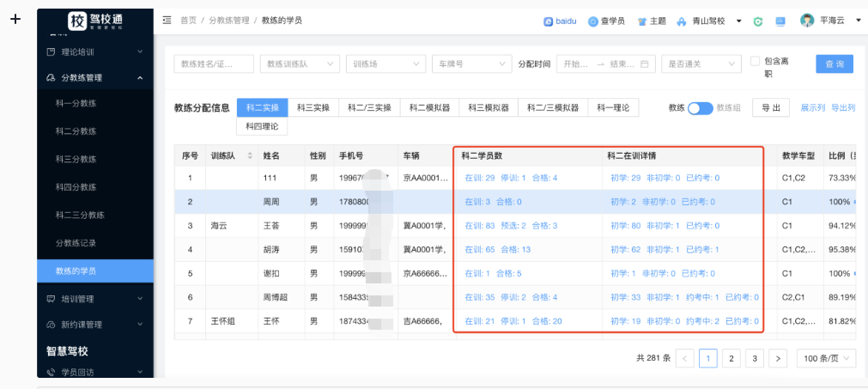Click the blue monitor icon in header
The height and width of the screenshot is (389, 868).
(x=780, y=21)
